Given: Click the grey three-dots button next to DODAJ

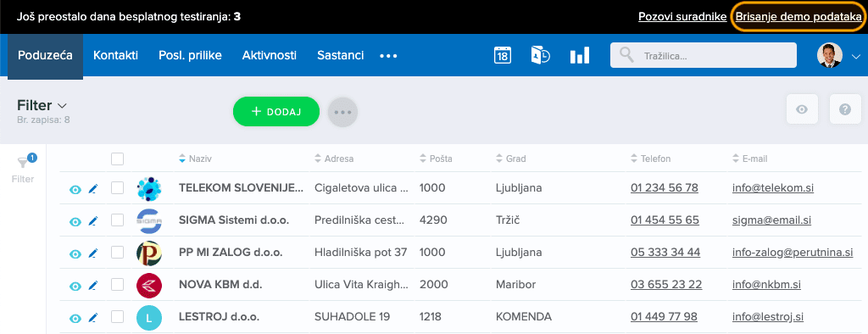Looking at the screenshot, I should [342, 112].
